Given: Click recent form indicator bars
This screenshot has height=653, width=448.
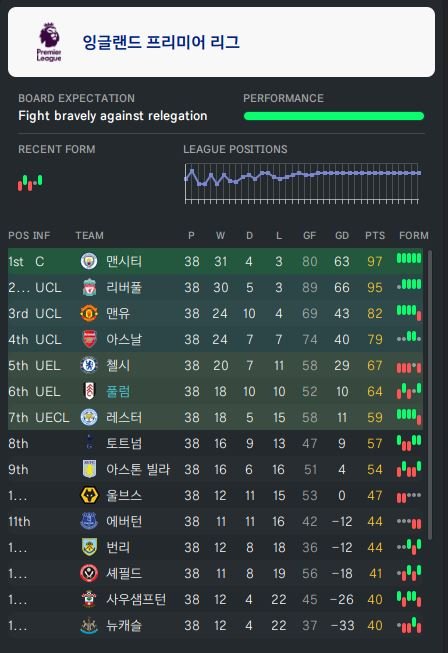Looking at the screenshot, I should pos(30,182).
